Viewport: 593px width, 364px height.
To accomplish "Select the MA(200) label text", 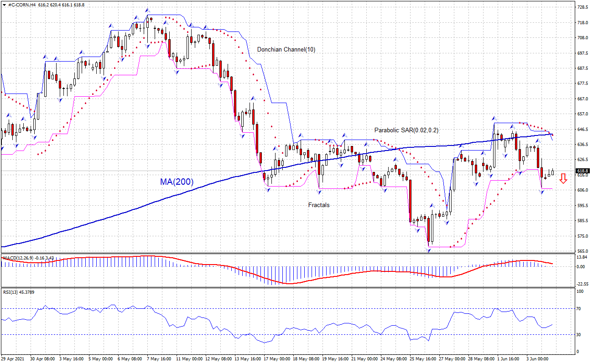I will 177,182.
